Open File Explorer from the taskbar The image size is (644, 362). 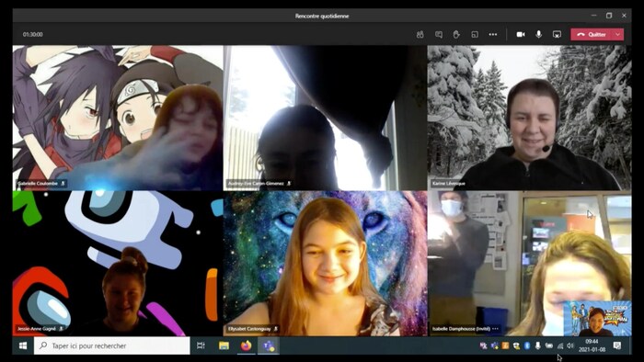point(224,345)
